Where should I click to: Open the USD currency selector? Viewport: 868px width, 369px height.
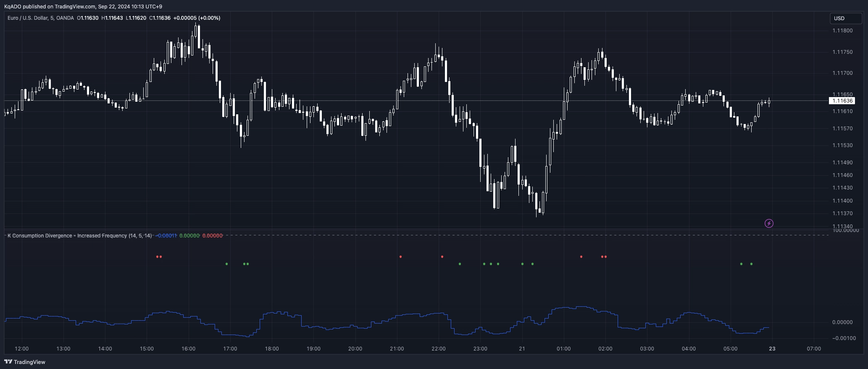pos(845,18)
